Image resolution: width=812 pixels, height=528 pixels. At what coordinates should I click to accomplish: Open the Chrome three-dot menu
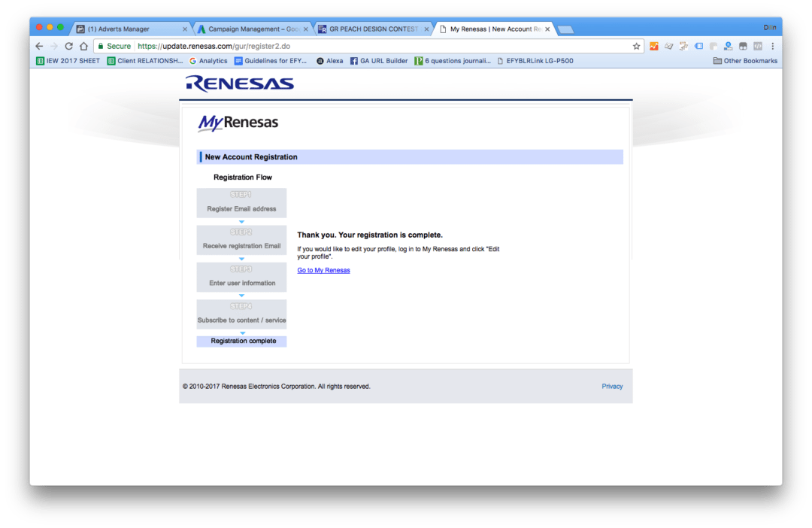coord(772,46)
